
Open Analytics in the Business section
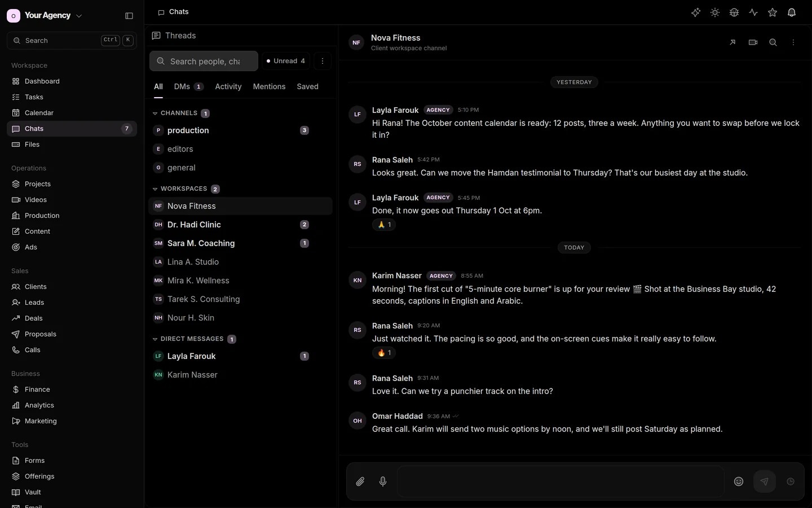coord(72,405)
